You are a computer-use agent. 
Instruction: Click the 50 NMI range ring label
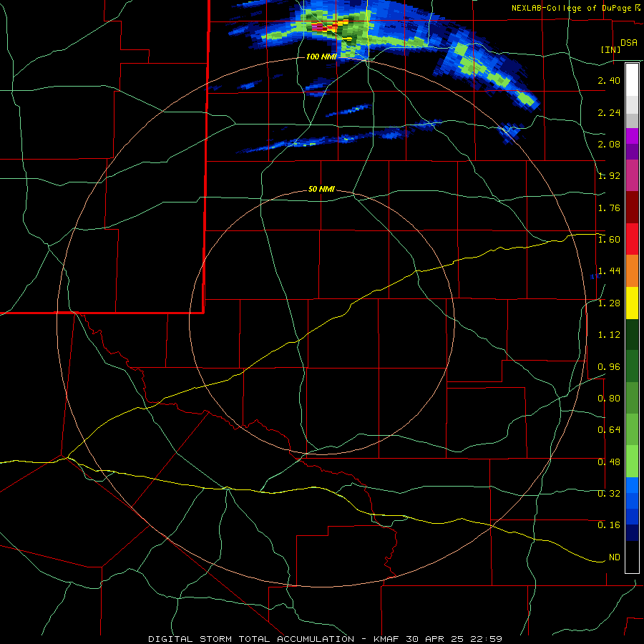(321, 190)
